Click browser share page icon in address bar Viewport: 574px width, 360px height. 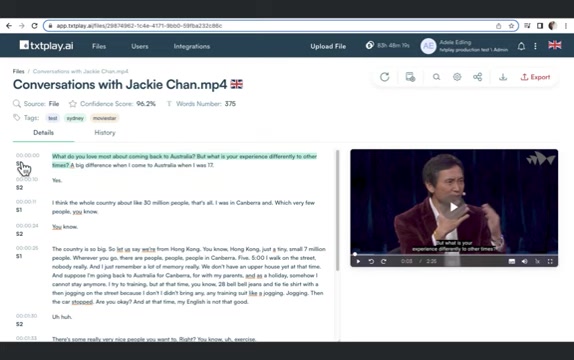[x=499, y=26]
